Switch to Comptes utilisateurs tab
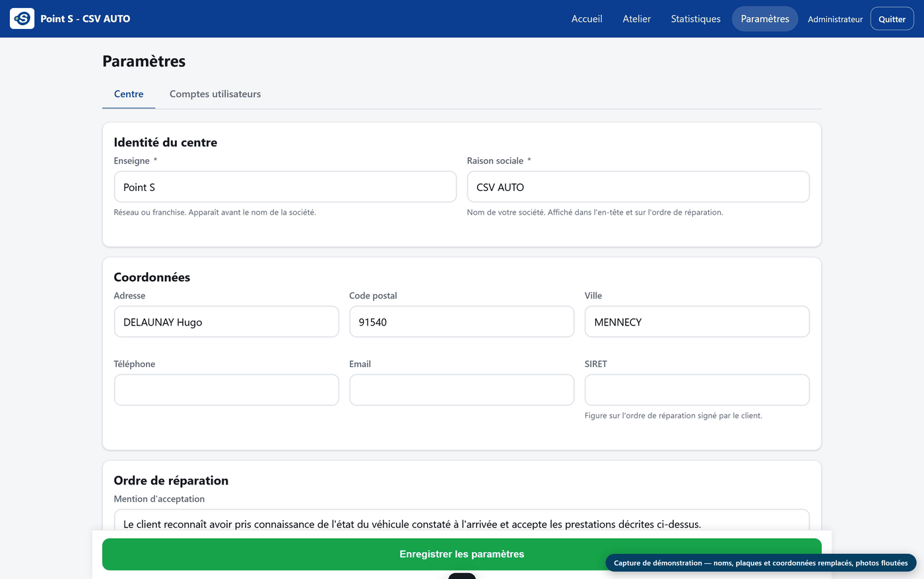 pos(215,94)
